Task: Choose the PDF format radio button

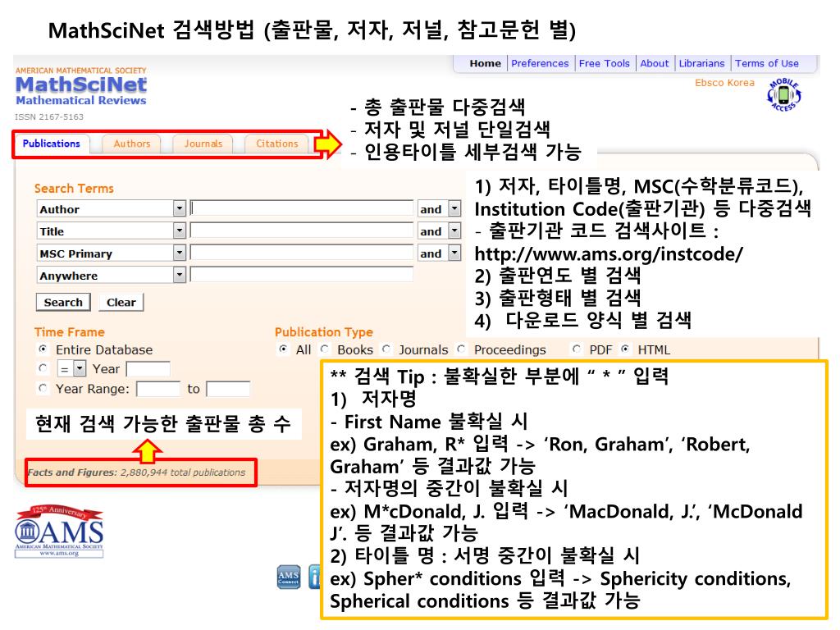Action: point(577,349)
